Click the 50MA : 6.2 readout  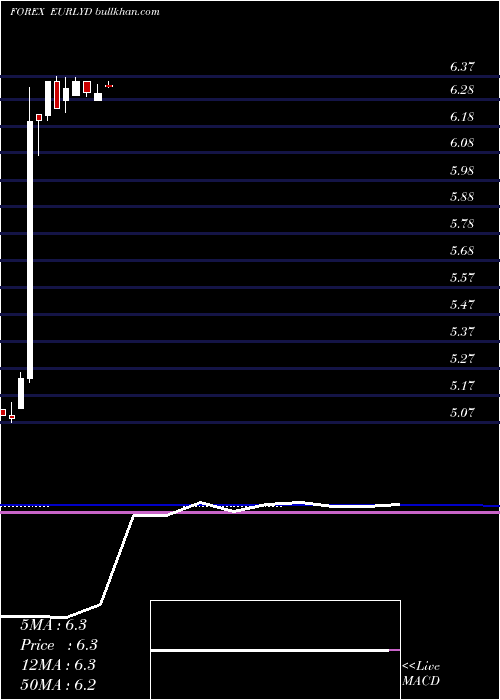58,685
